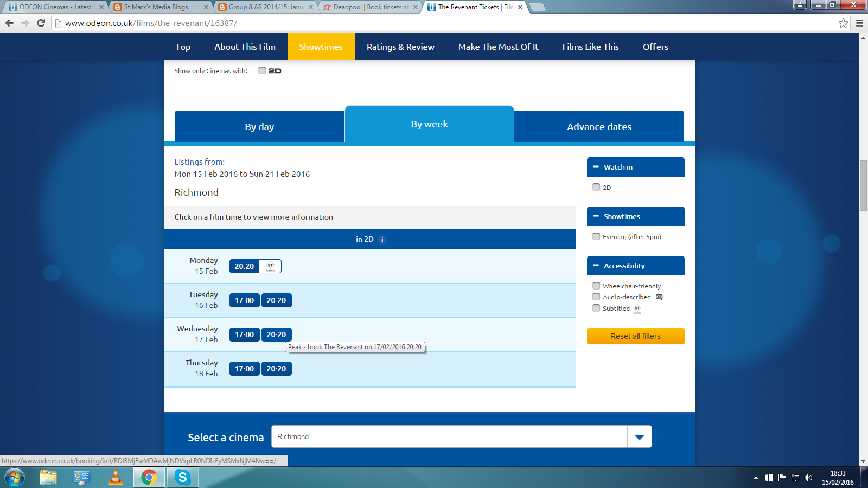Close the St Mark's Media Blogs tab

tap(206, 7)
